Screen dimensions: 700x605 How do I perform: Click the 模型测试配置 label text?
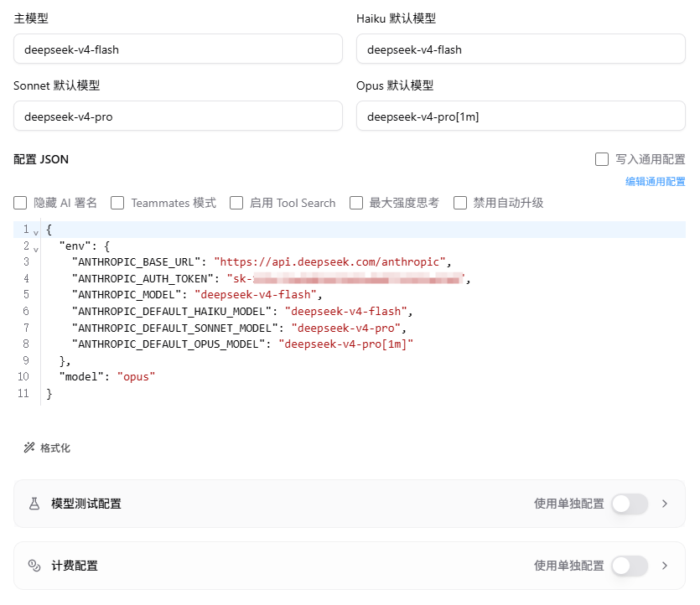click(86, 504)
